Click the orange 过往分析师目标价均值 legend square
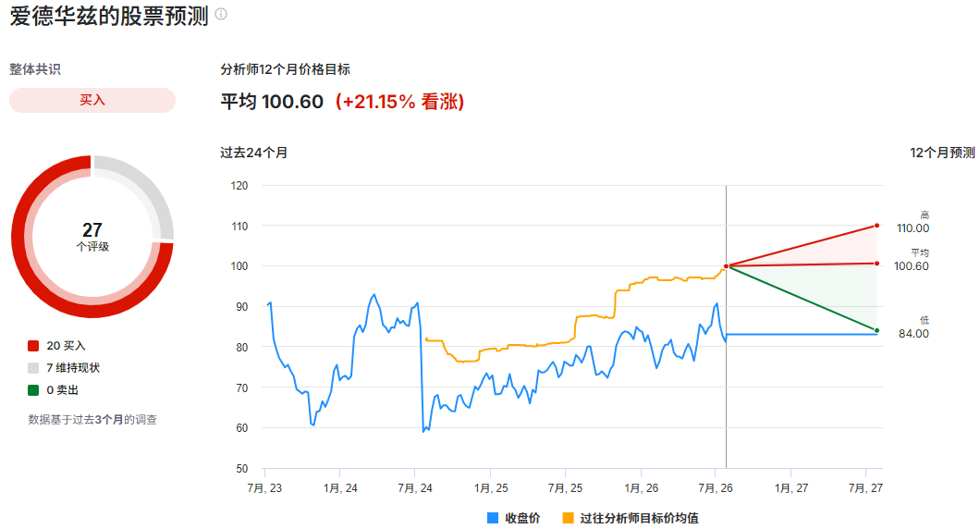Viewport: 980px width, 529px height. point(568,518)
